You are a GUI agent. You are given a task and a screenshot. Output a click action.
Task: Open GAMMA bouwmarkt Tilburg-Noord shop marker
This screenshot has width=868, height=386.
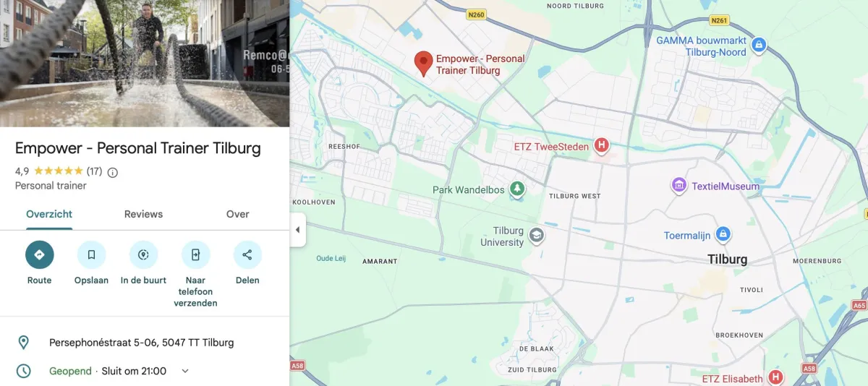click(x=759, y=46)
